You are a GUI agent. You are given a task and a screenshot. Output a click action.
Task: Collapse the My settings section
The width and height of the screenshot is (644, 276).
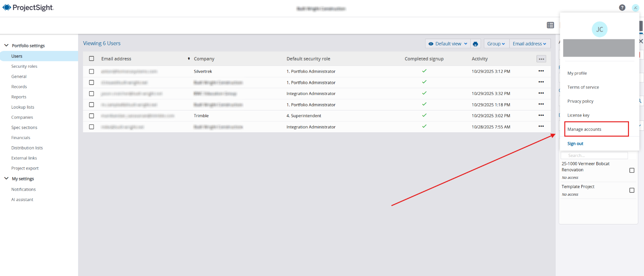tap(6, 179)
